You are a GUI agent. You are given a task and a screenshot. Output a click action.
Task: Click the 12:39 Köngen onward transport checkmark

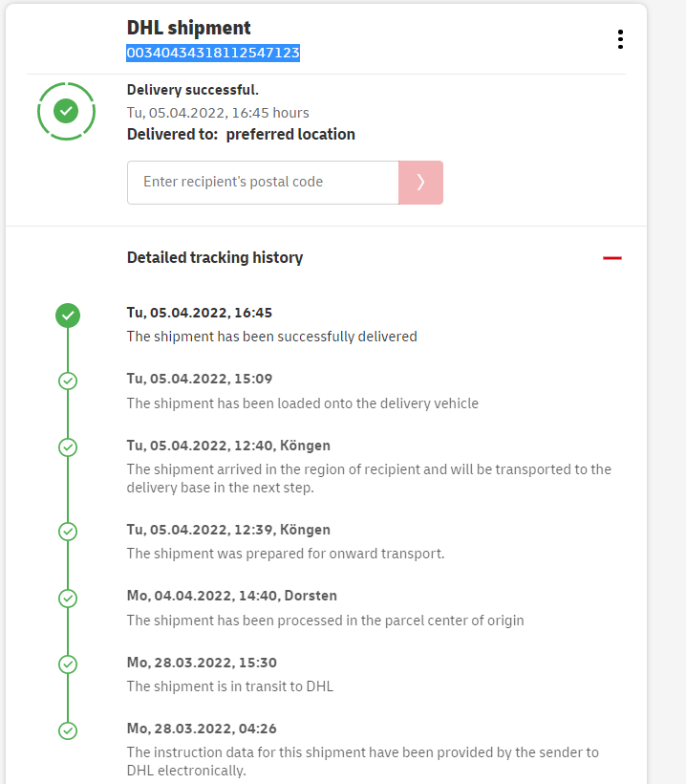pyautogui.click(x=68, y=531)
